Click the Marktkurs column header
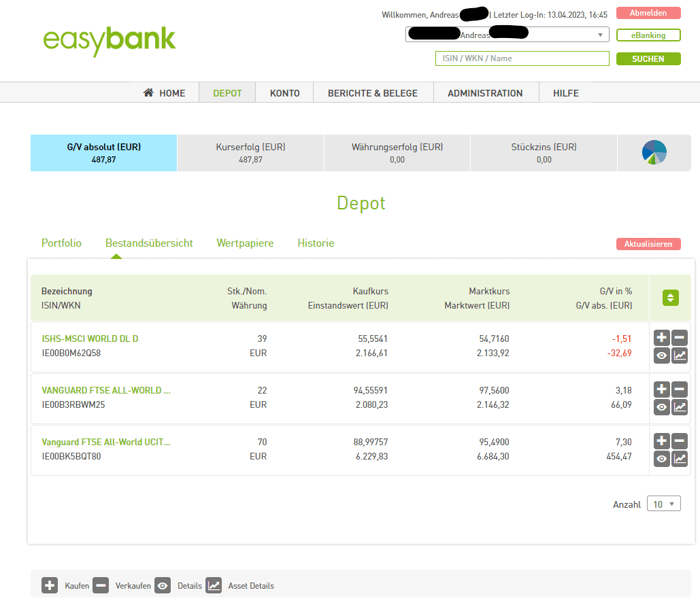This screenshot has height=607, width=700. [x=489, y=291]
